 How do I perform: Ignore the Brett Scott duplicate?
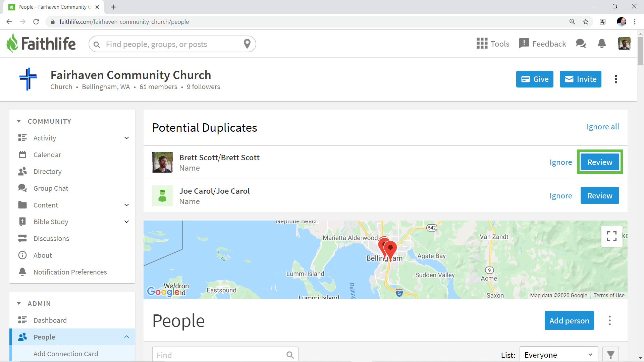560,162
